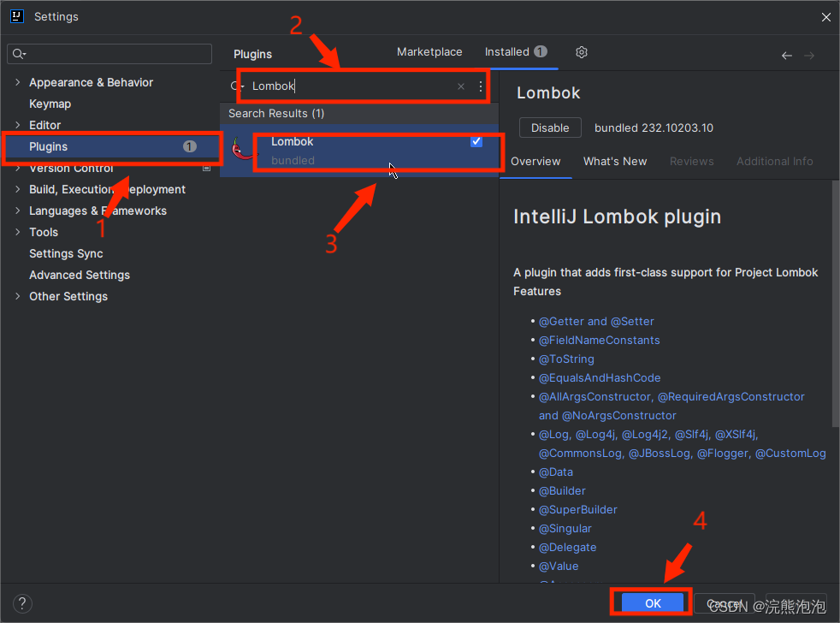Switch to the Marketplace tab
This screenshot has width=840, height=623.
[429, 52]
